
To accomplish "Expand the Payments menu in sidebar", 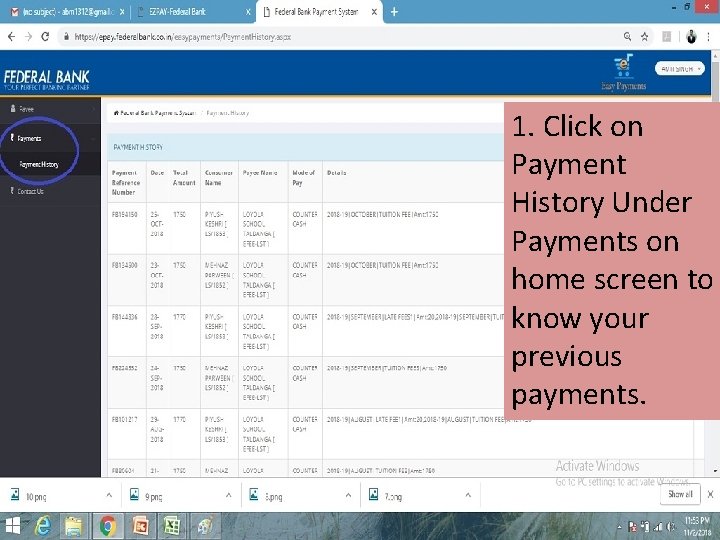I will coord(50,138).
